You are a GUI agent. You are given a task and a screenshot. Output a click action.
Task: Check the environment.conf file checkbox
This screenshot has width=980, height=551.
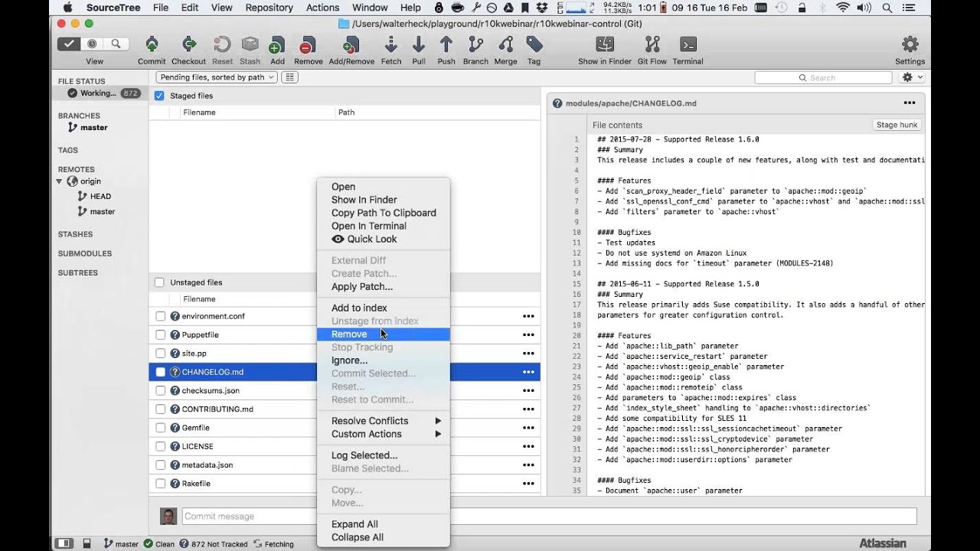pyautogui.click(x=161, y=316)
